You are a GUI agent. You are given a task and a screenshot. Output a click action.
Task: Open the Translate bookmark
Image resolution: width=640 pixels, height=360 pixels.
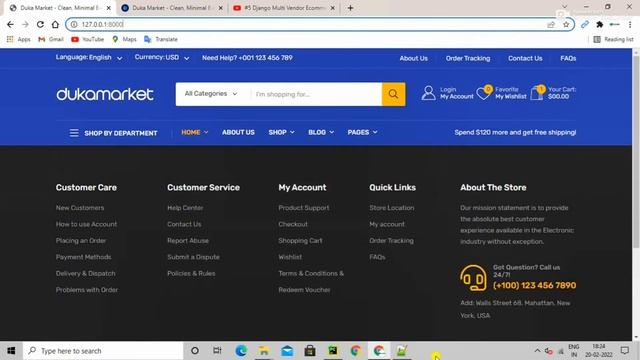pyautogui.click(x=161, y=39)
